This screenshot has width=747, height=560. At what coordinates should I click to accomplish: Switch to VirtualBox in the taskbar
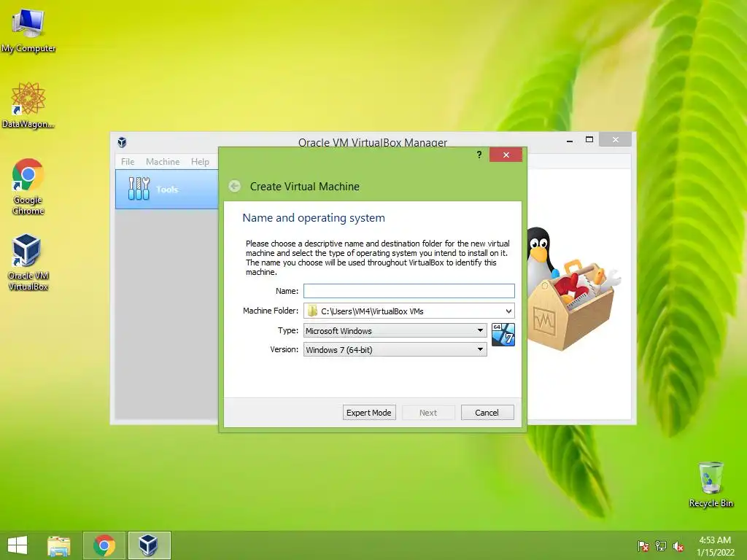(149, 545)
